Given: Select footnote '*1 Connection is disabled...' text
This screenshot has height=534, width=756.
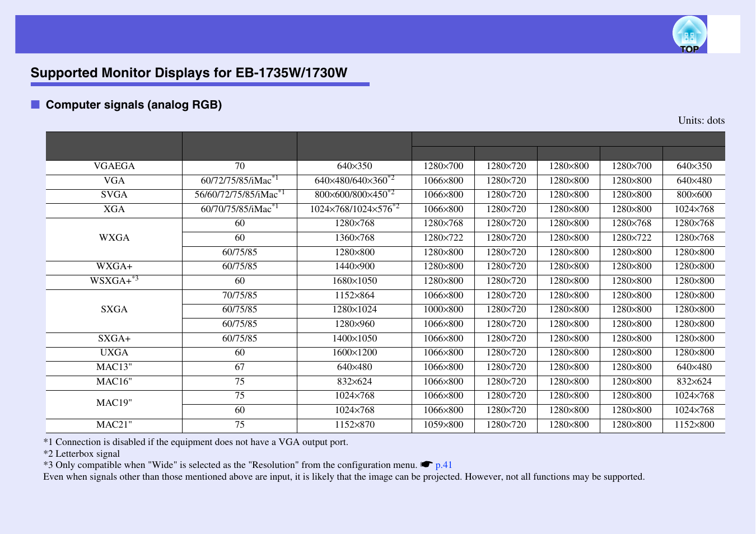Looking at the screenshot, I should [196, 442].
